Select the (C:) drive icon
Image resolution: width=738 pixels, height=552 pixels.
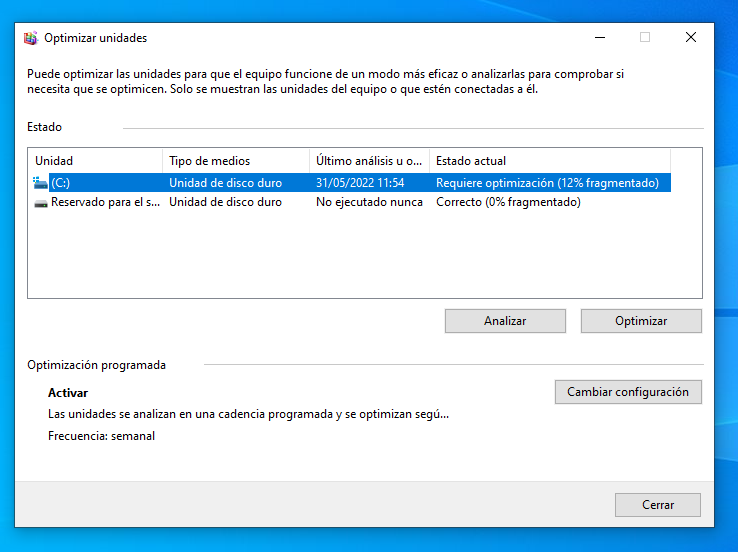point(40,183)
